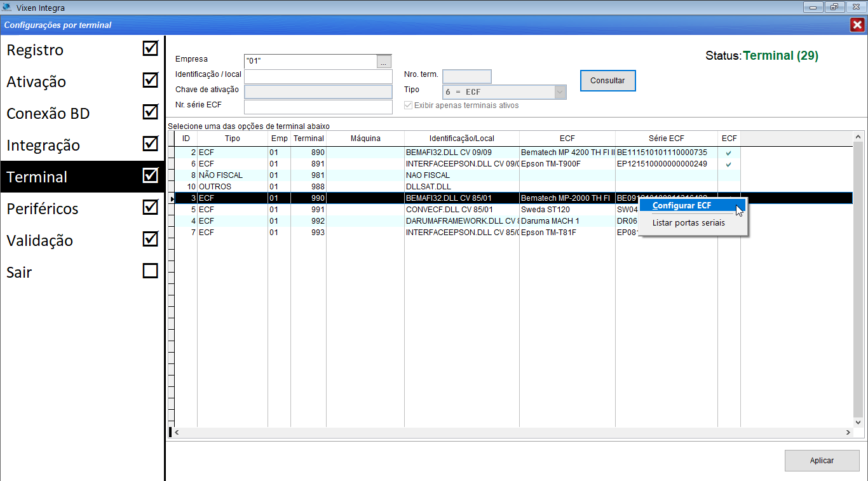The height and width of the screenshot is (481, 868).
Task: Click the grid scroll-right arrow
Action: [848, 432]
